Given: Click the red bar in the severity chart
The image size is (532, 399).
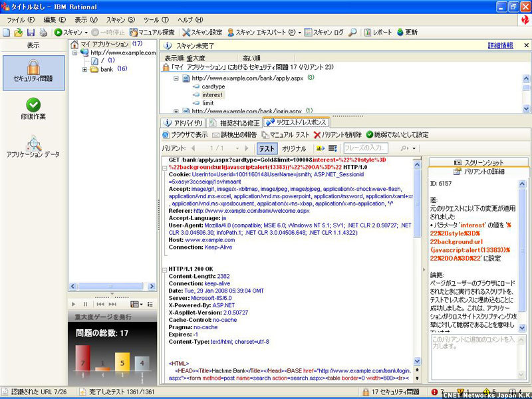Looking at the screenshot, I should coord(82,357).
